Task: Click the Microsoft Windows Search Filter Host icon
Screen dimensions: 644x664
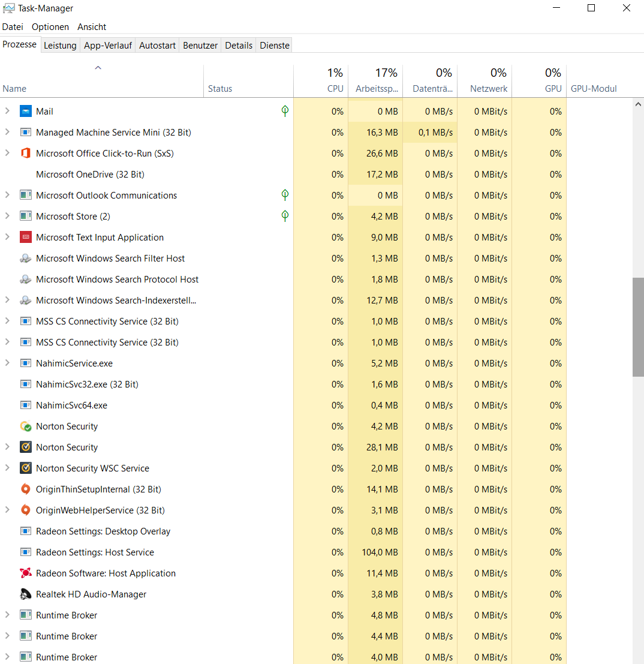Action: [26, 259]
